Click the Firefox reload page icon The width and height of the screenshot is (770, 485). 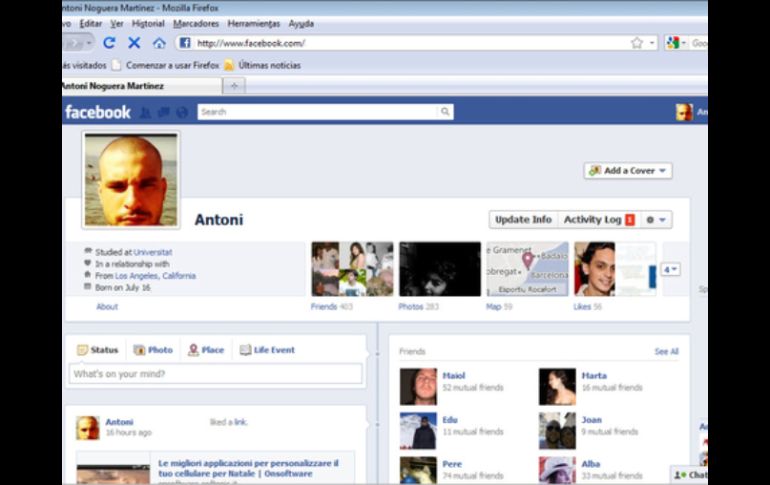point(109,43)
